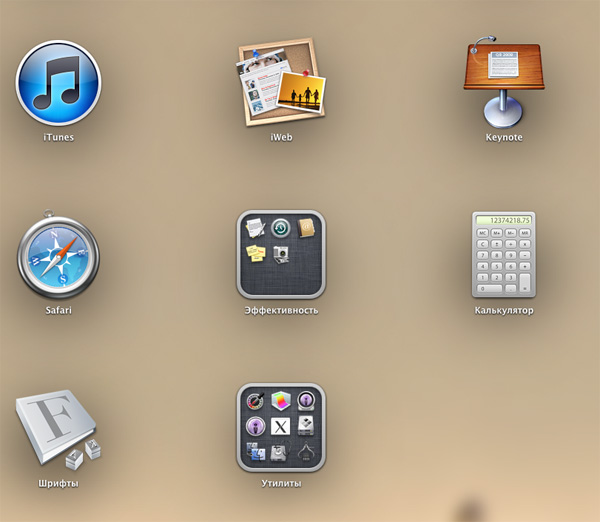Screen dimensions: 600x522
Task: Expand the Эффективность folder
Action: pos(281,254)
